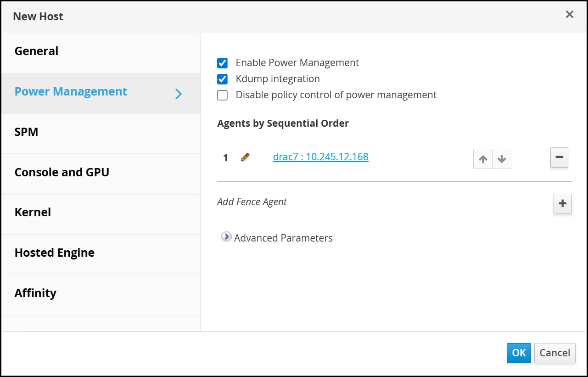
Task: Edit the drac7 fence agent pencil icon
Action: click(x=245, y=158)
